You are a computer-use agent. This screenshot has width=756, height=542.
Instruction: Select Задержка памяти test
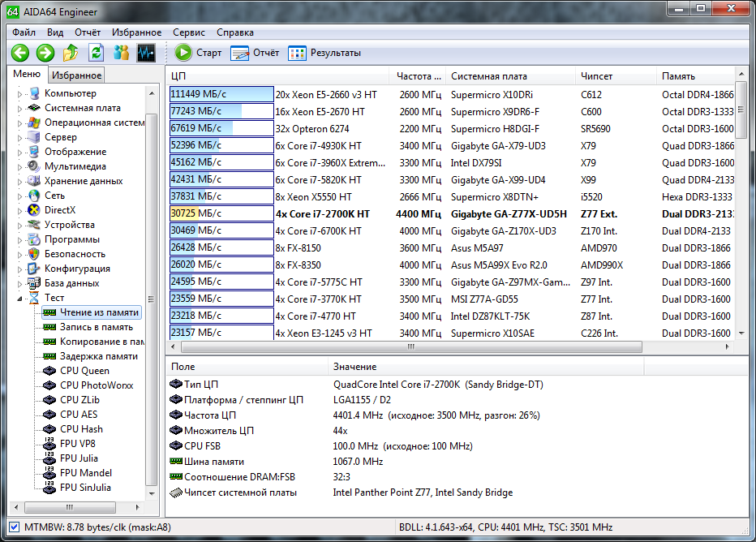pyautogui.click(x=90, y=356)
